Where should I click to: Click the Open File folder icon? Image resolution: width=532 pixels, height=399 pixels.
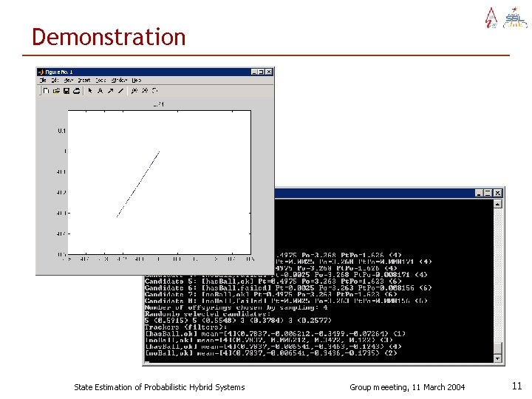56,91
